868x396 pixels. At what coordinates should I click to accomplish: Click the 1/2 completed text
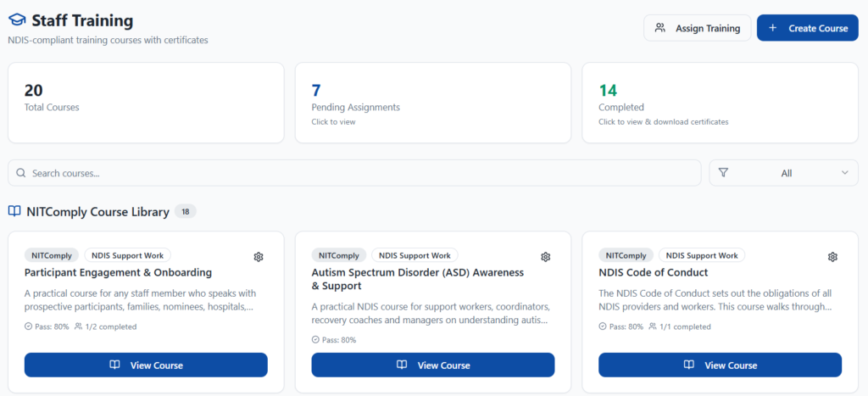pyautogui.click(x=111, y=326)
